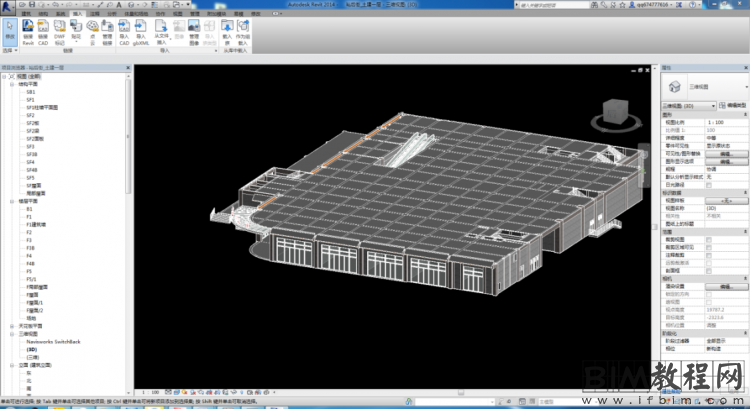Open the Manage ribbon tab
This screenshot has width=750, height=409.
pyautogui.click(x=195, y=12)
